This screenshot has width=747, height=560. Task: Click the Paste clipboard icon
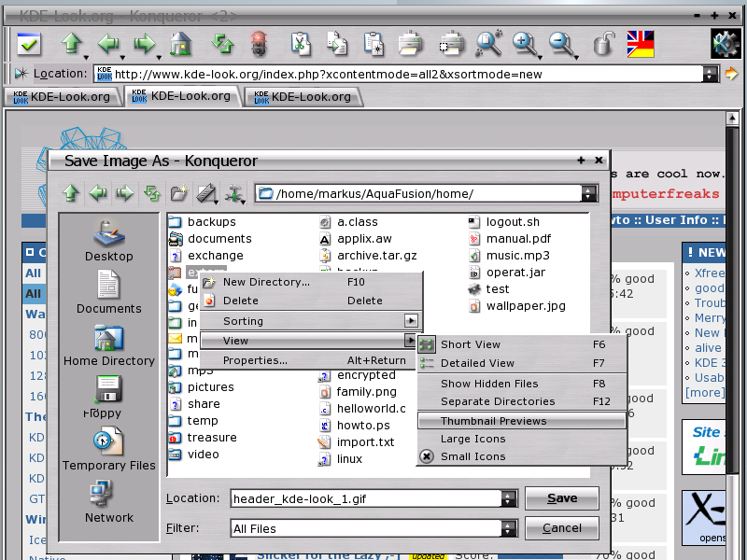[373, 44]
